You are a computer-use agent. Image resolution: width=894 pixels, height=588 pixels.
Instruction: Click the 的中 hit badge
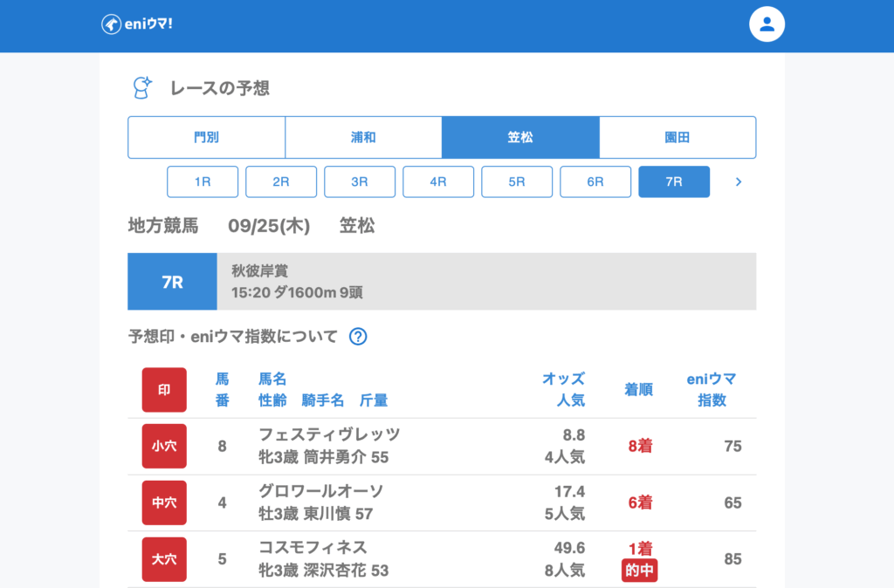coord(639,571)
